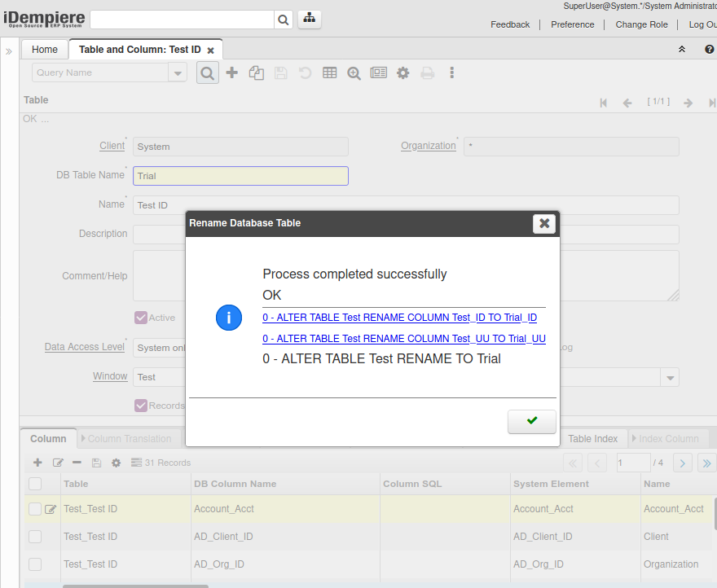717x588 pixels.
Task: Open the menu tree icon in header
Action: [x=310, y=20]
